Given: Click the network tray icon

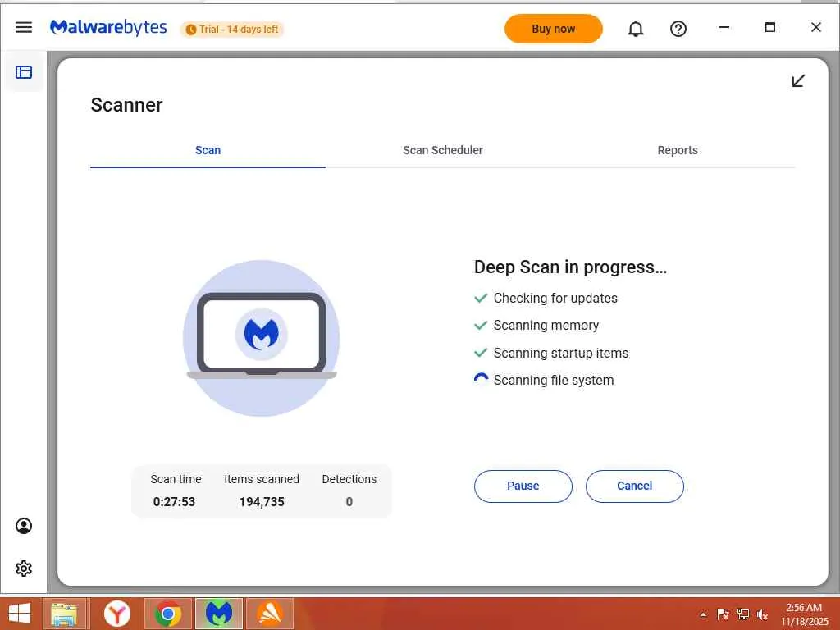Looking at the screenshot, I should click(743, 614).
